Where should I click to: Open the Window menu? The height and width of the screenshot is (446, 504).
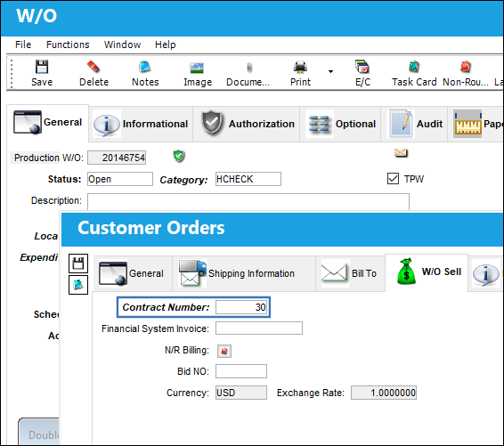click(122, 45)
